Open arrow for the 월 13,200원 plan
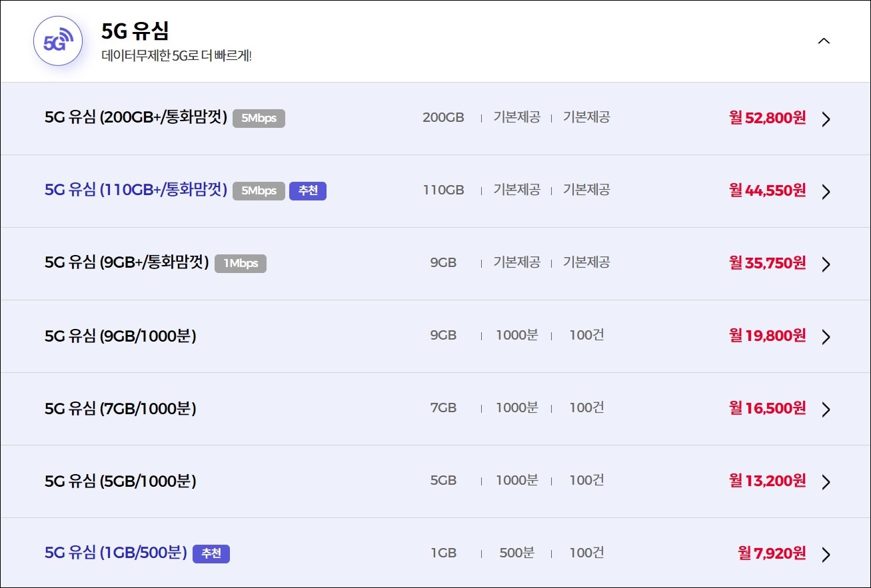 point(826,482)
